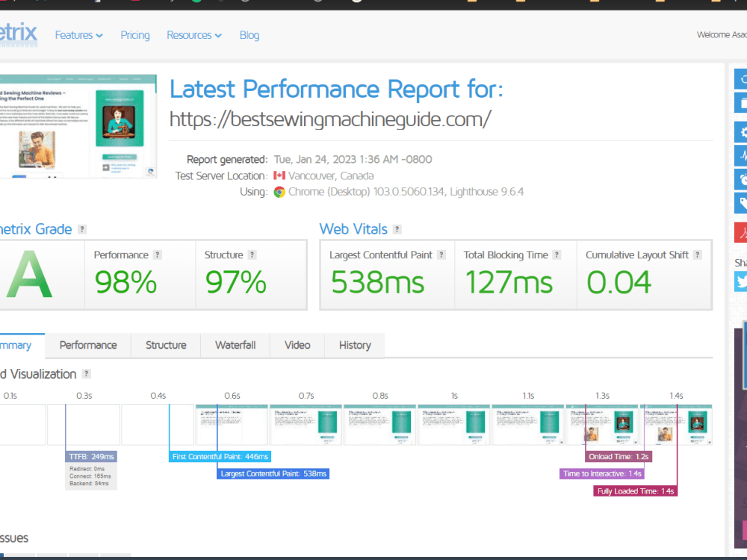Expand the Resources menu chevron

(218, 36)
